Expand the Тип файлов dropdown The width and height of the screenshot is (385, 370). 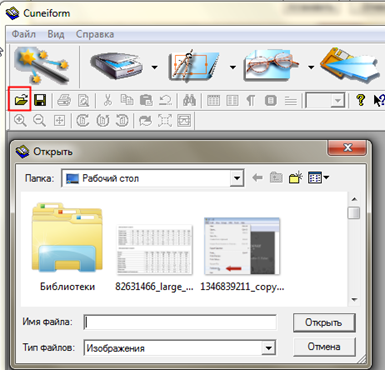268,348
